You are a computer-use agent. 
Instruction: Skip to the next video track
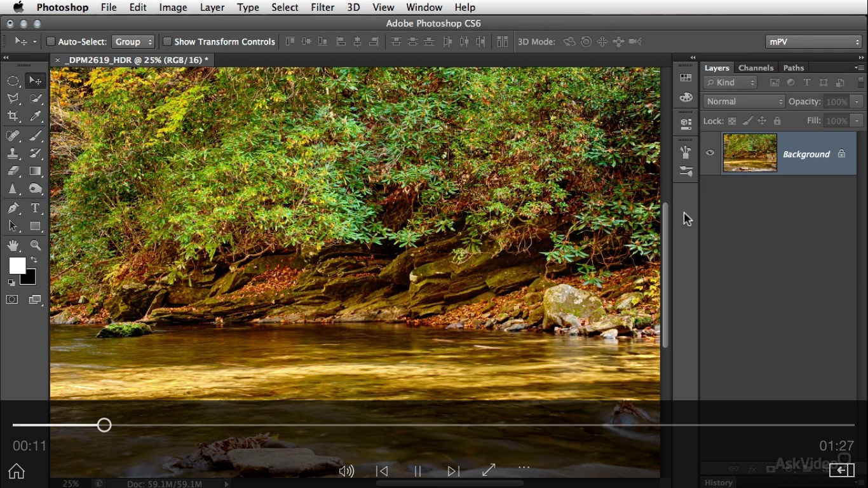pyautogui.click(x=453, y=471)
